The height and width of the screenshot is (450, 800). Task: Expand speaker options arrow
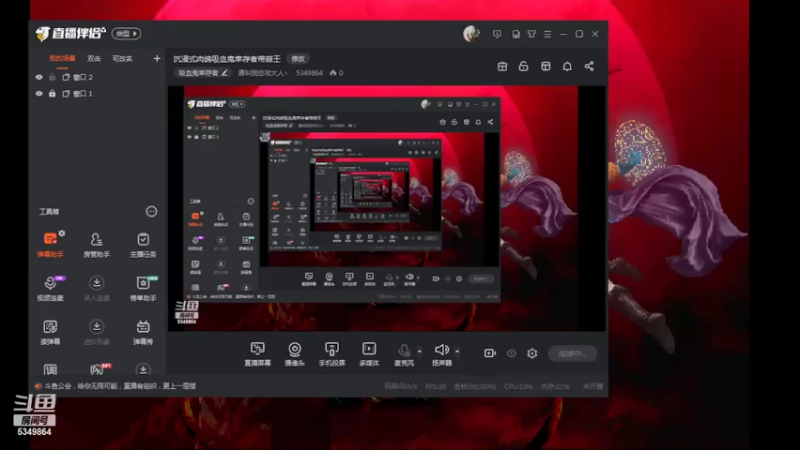(x=457, y=351)
